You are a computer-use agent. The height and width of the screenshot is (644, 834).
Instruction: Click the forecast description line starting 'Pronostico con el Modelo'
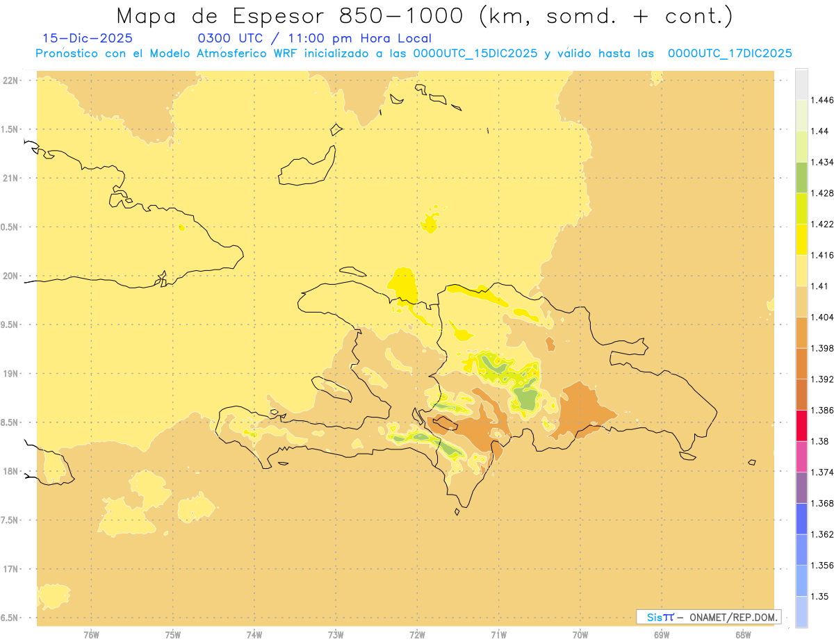pos(414,53)
